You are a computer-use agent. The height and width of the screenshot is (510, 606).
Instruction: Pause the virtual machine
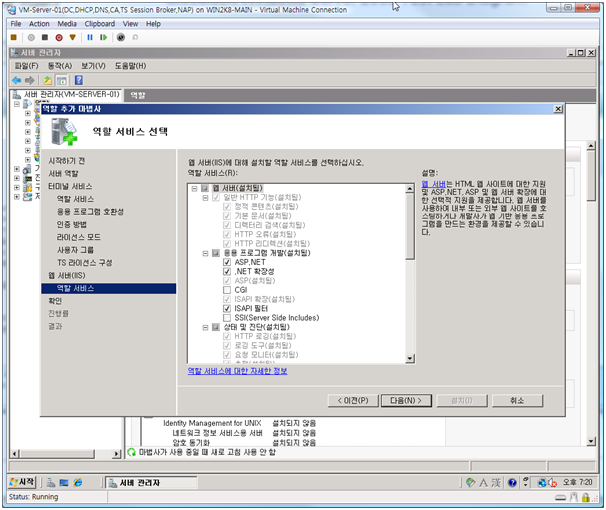pyautogui.click(x=90, y=37)
